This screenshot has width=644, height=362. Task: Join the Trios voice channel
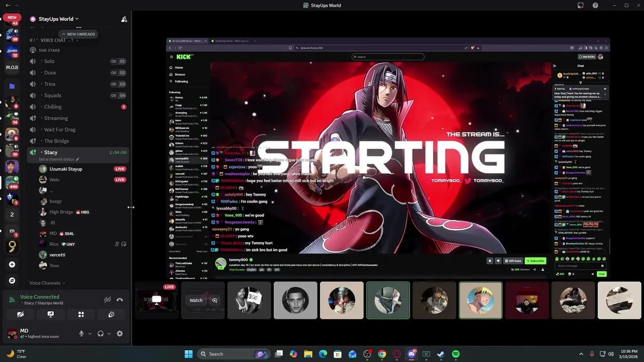tap(78, 84)
